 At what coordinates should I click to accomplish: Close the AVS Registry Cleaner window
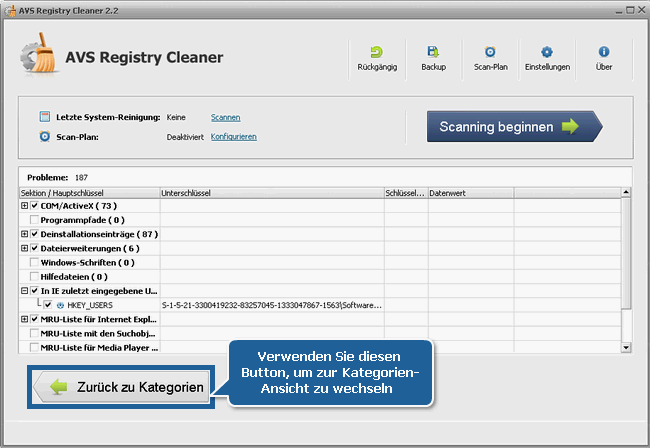[642, 10]
